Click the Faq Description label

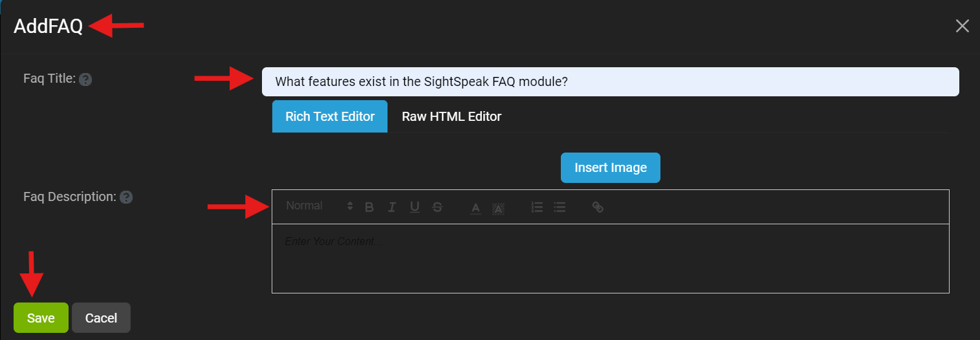[x=70, y=197]
